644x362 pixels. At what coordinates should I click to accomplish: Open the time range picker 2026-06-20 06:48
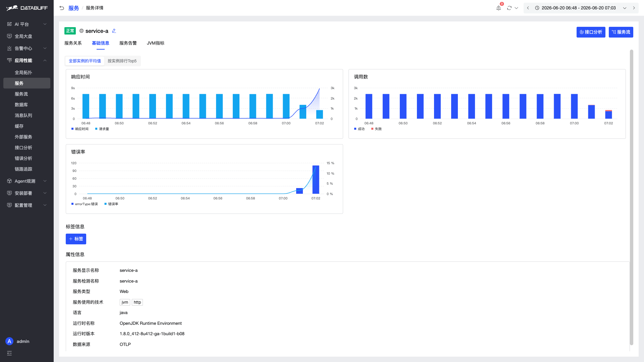[x=579, y=8]
